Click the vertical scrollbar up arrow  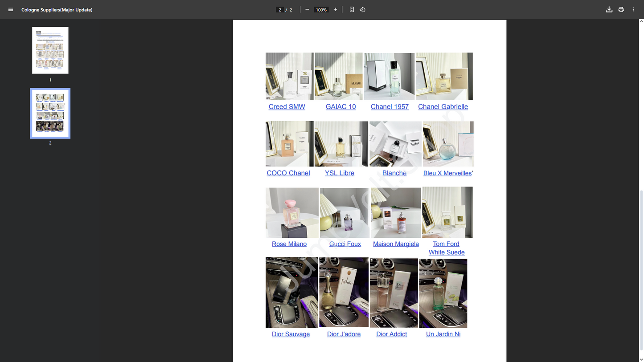click(641, 21)
